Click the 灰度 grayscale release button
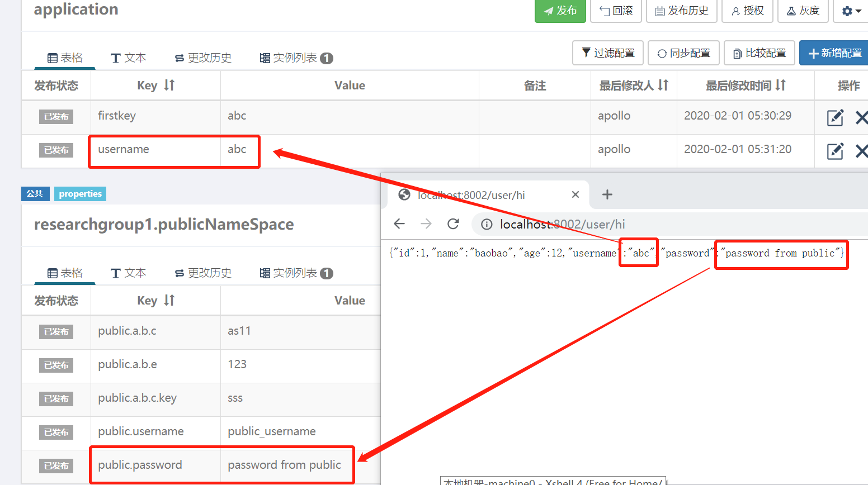The height and width of the screenshot is (485, 868). [803, 11]
